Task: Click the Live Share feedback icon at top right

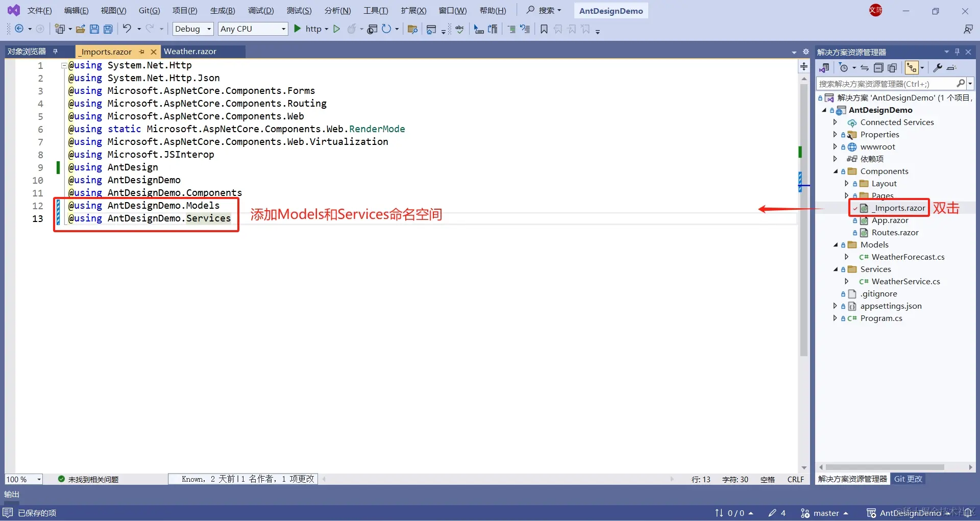Action: click(968, 29)
